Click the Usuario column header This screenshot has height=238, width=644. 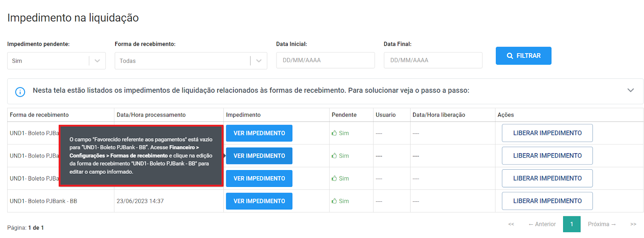pos(386,115)
